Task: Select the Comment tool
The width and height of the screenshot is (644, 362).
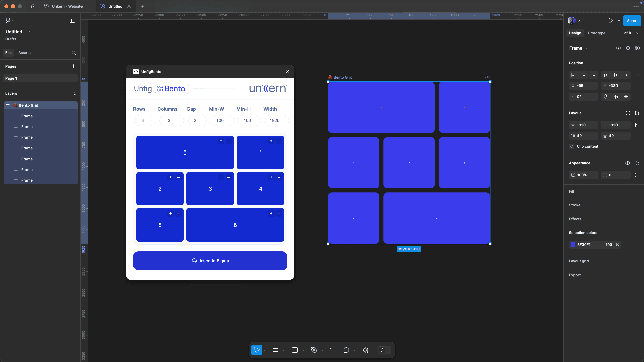Action: [x=346, y=350]
